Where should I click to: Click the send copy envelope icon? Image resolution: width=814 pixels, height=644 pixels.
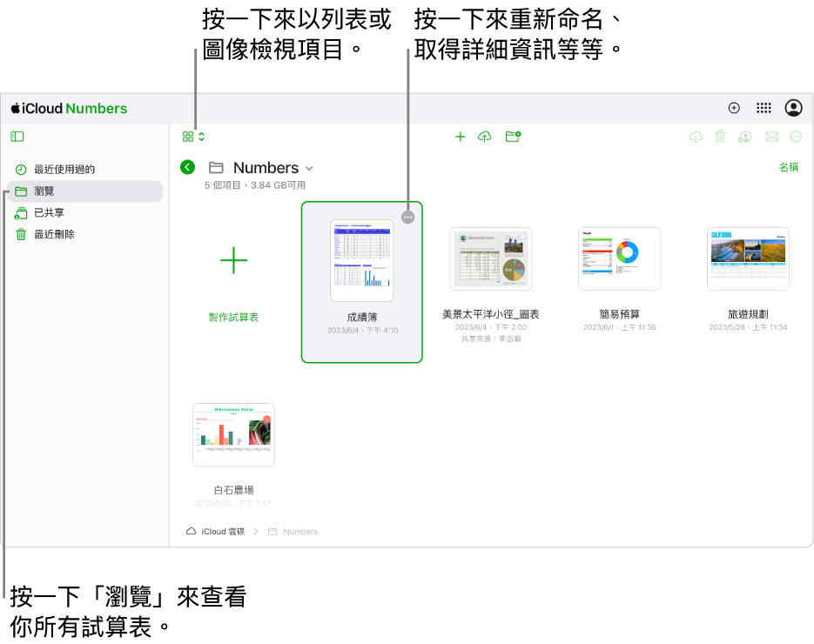point(772,137)
